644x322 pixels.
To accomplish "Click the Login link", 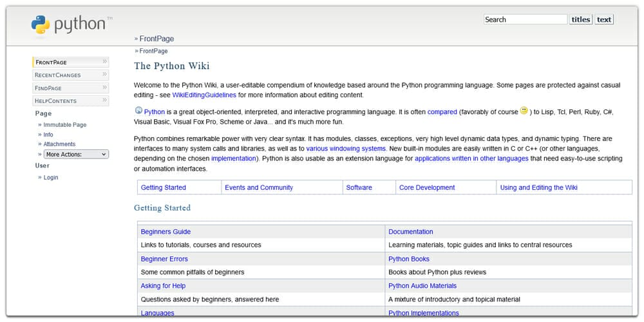I will [x=51, y=178].
